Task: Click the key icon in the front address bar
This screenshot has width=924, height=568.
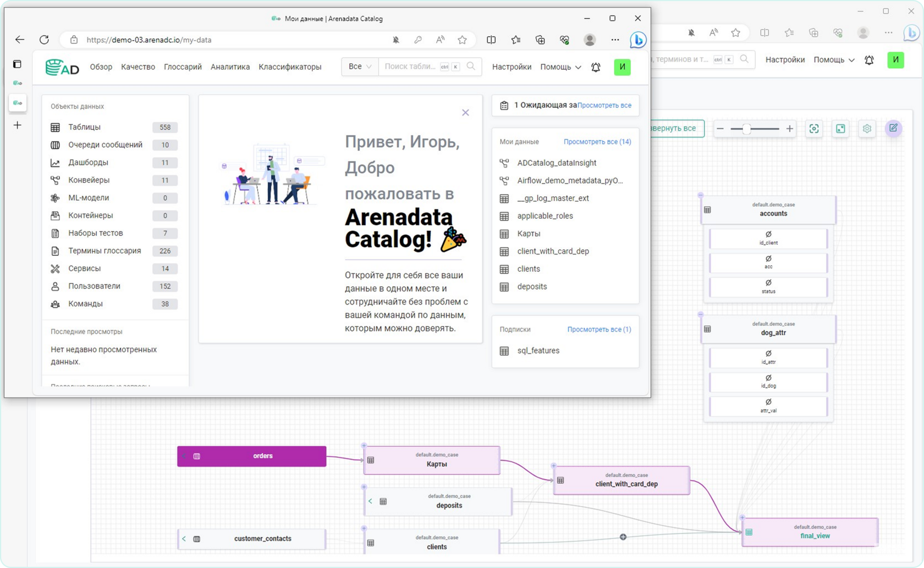Action: click(x=418, y=40)
